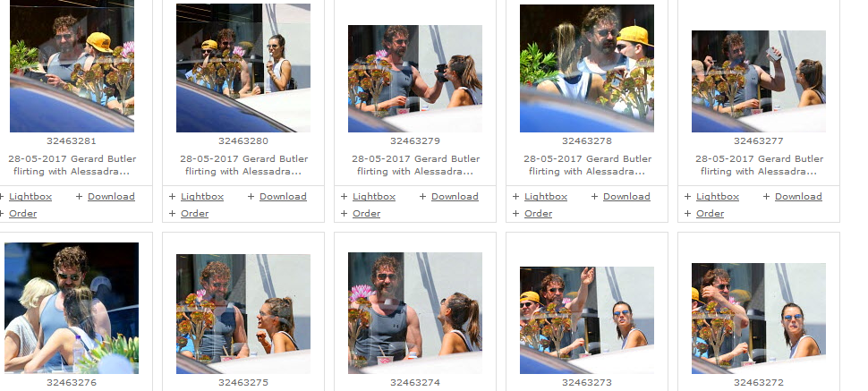Image resolution: width=868 pixels, height=391 pixels.
Task: Add photo 32463281 to Lightbox
Action: [x=30, y=197]
